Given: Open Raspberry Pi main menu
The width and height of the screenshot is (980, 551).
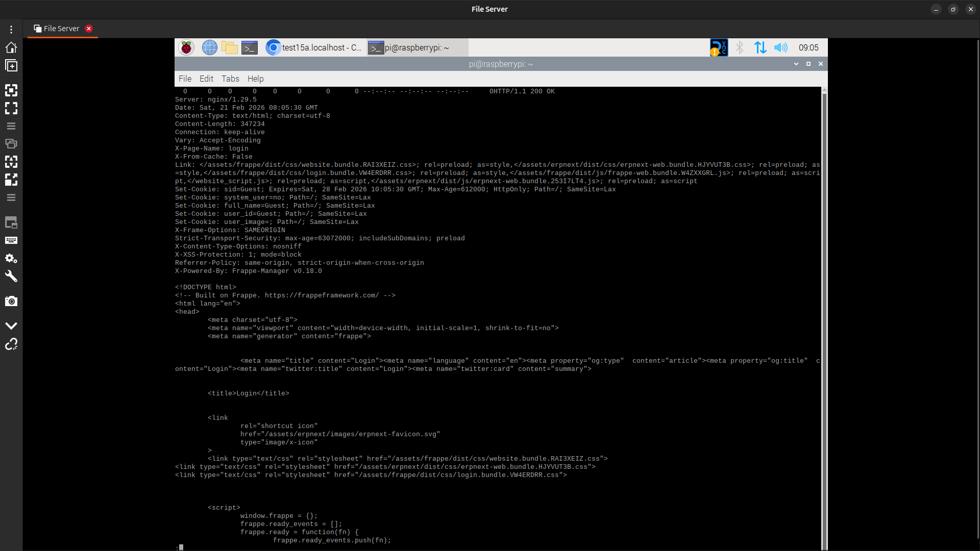Looking at the screenshot, I should (x=186, y=47).
